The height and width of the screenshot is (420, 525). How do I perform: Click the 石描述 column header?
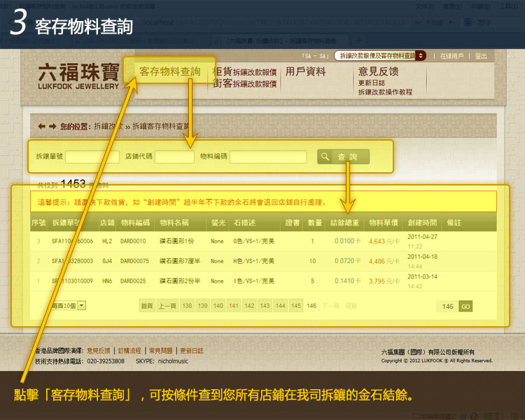click(244, 223)
